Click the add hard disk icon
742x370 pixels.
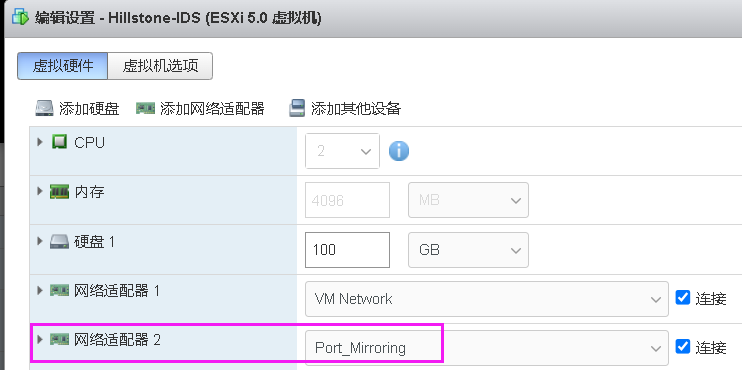pos(44,108)
